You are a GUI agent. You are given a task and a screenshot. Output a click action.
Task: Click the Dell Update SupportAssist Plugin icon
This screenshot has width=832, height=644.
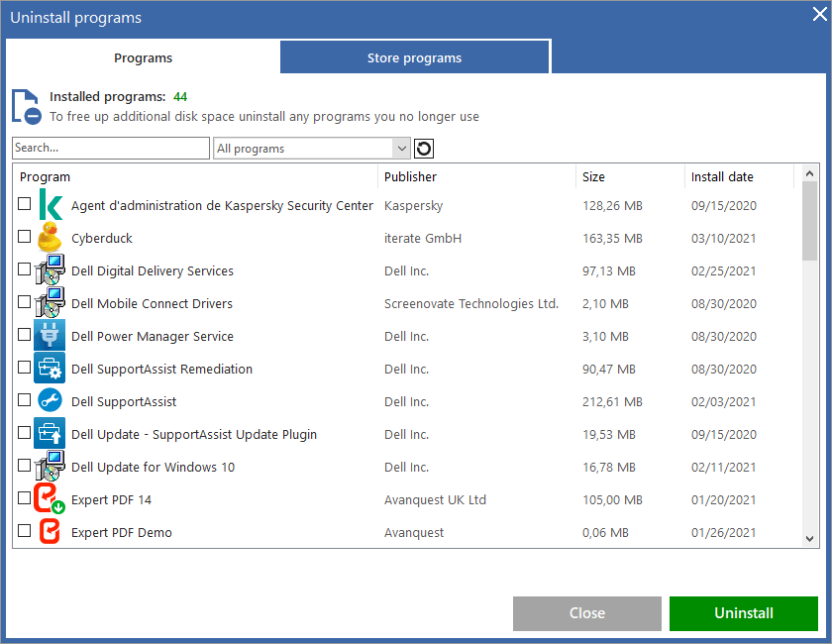click(50, 433)
